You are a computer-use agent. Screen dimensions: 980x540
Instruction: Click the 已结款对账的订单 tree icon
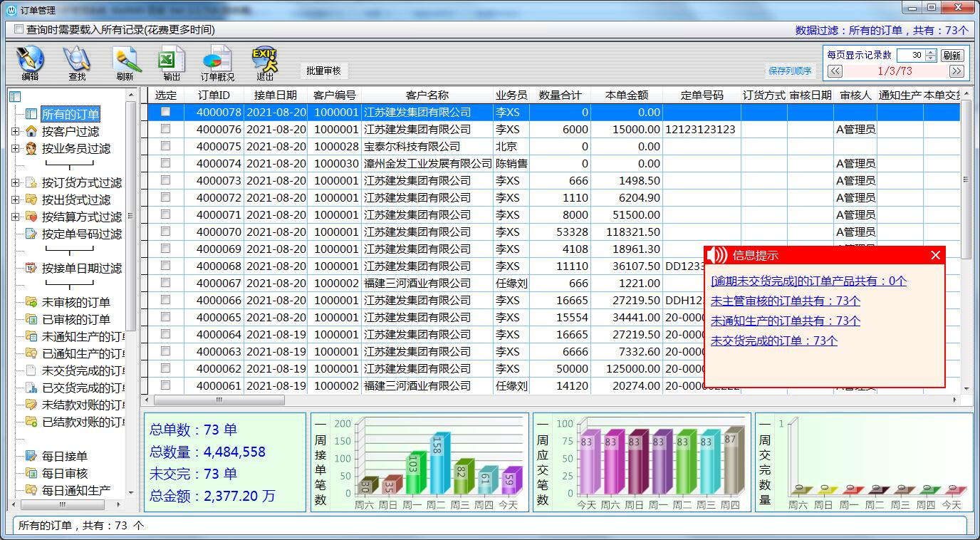point(31,422)
